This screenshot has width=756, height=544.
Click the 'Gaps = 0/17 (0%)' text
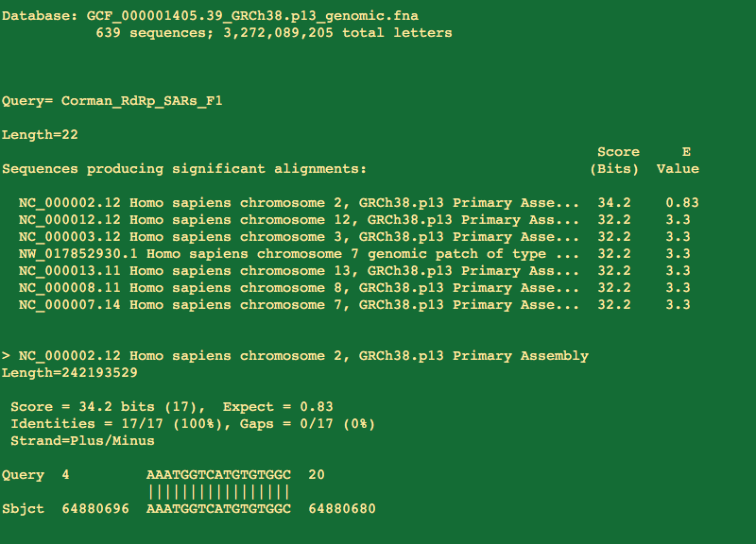pyautogui.click(x=308, y=424)
